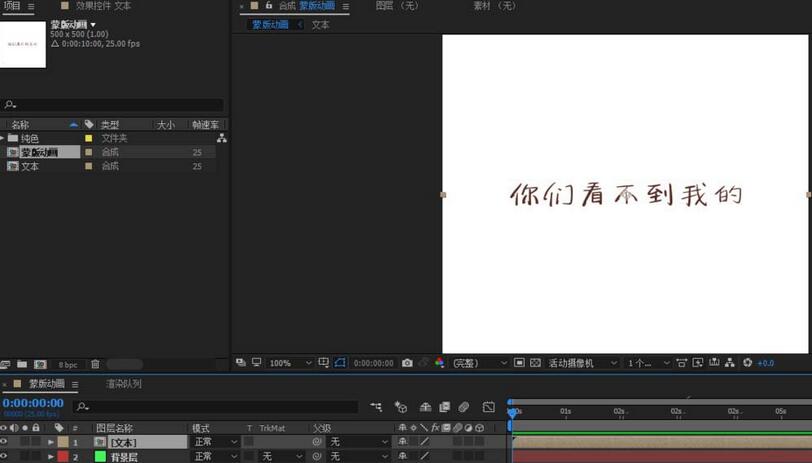Image resolution: width=812 pixels, height=463 pixels.
Task: Toggle shy switch on the [文本] layer
Action: pos(402,442)
